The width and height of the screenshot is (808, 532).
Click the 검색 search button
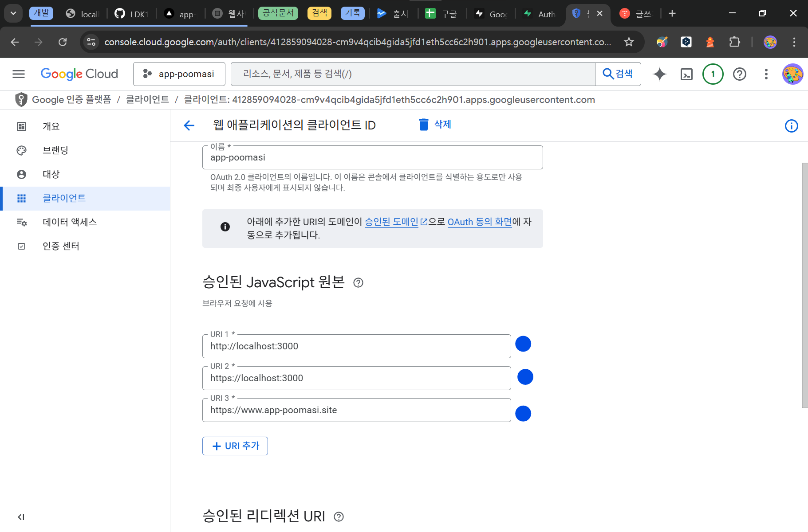(618, 74)
